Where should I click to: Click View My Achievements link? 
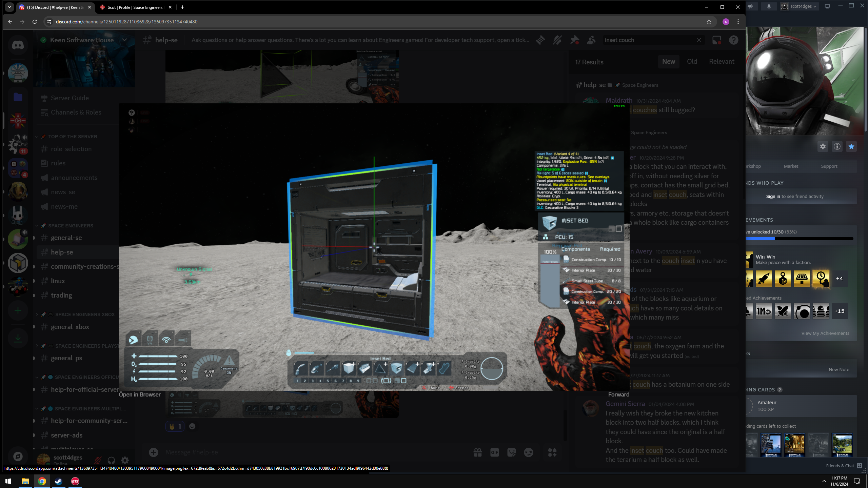(x=825, y=333)
